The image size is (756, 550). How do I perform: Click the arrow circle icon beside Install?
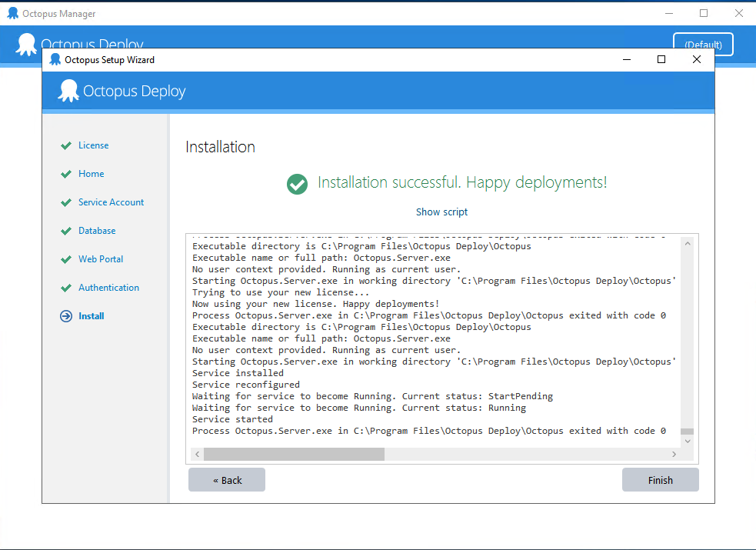click(x=66, y=315)
